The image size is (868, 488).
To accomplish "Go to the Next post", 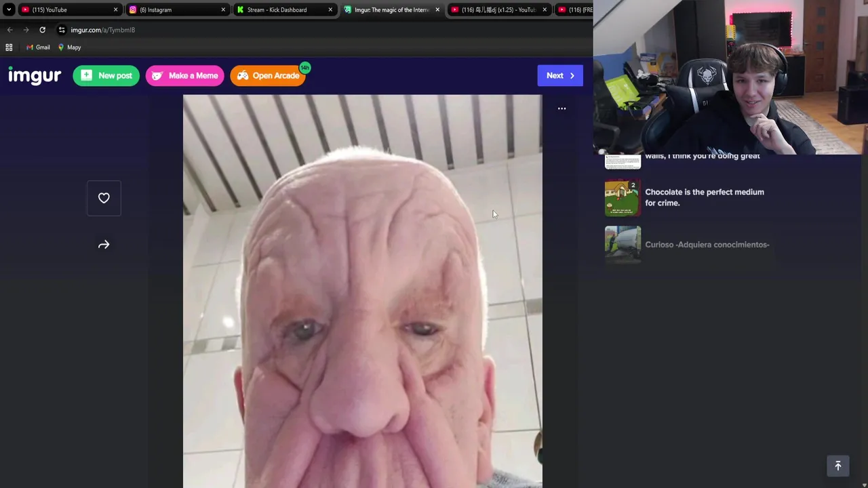I will [560, 75].
